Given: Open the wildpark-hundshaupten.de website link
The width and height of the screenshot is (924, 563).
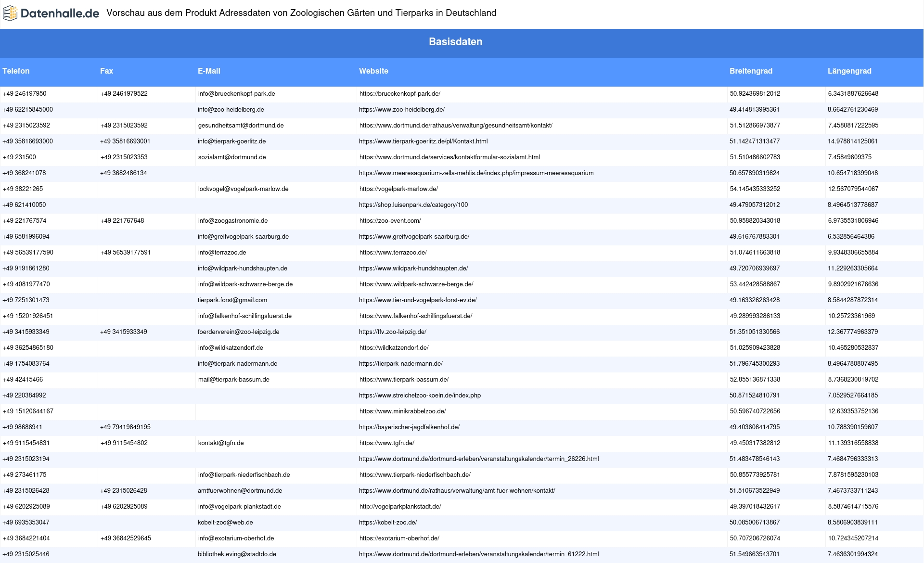Looking at the screenshot, I should click(x=413, y=269).
